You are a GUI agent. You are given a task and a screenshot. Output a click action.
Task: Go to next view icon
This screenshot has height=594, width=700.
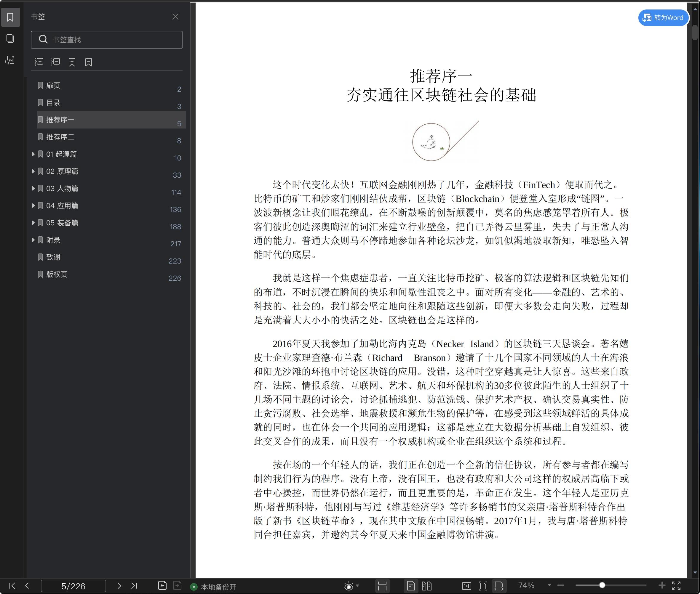177,586
